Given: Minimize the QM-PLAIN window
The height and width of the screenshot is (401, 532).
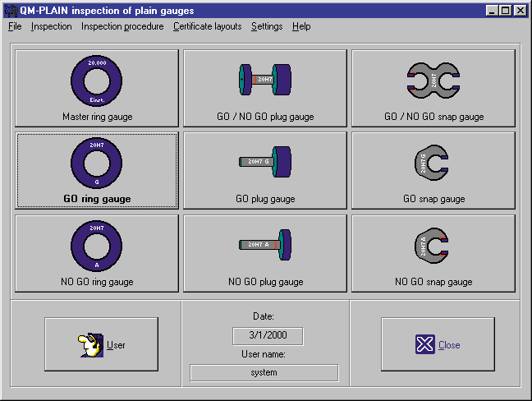Looking at the screenshot, I should pyautogui.click(x=492, y=11).
